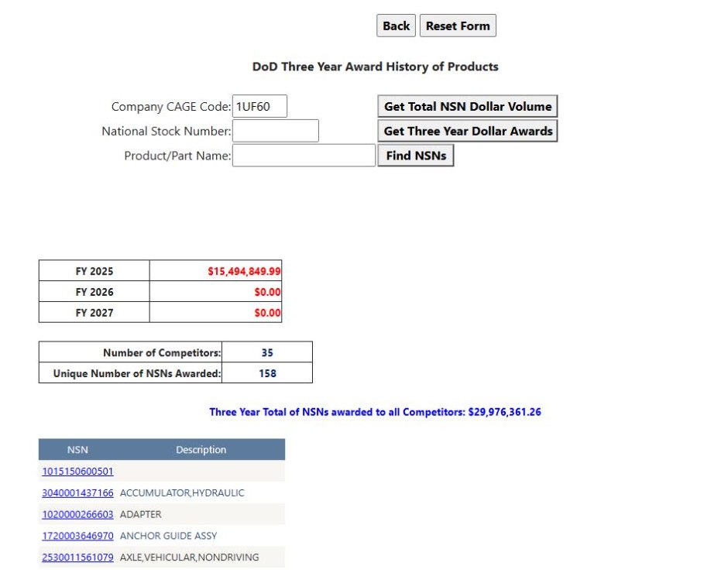Image resolution: width=728 pixels, height=573 pixels.
Task: Click the Number of Competitors label
Action: coord(162,353)
